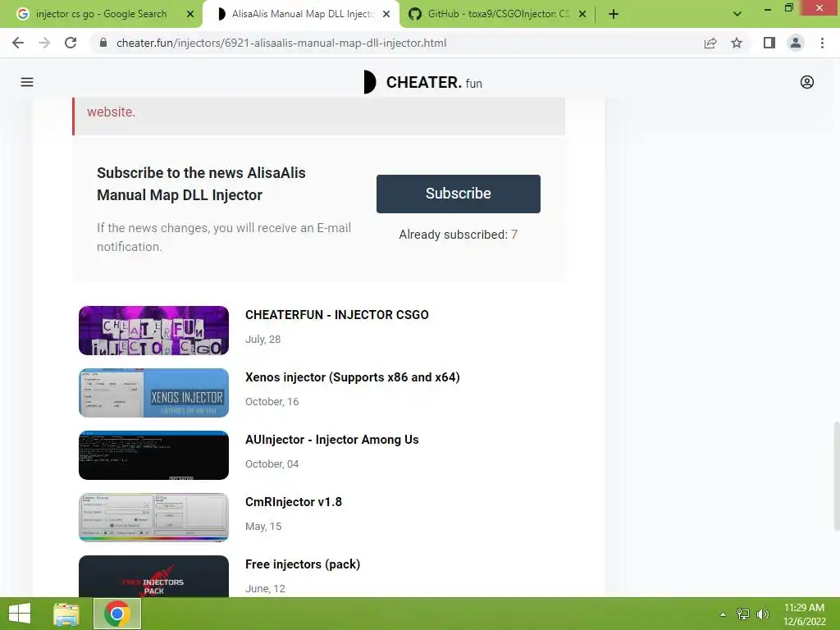Click the CmRInjector thumbnail image

click(x=153, y=518)
